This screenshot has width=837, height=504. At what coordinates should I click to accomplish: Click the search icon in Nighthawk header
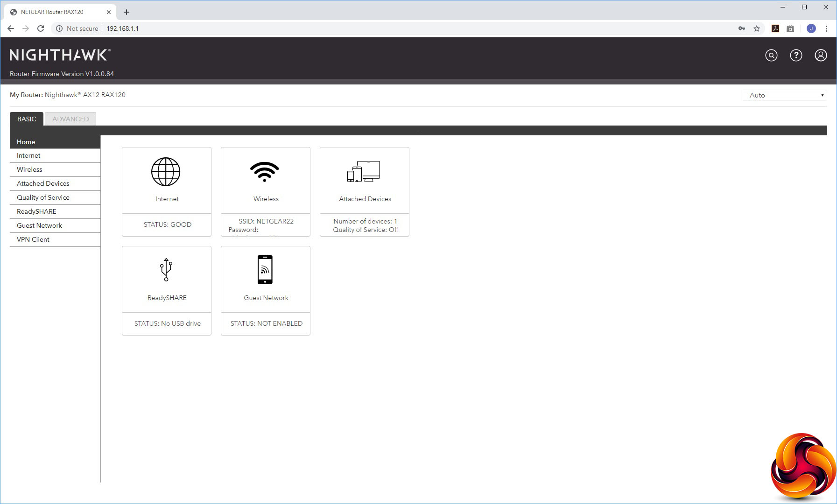pos(771,56)
